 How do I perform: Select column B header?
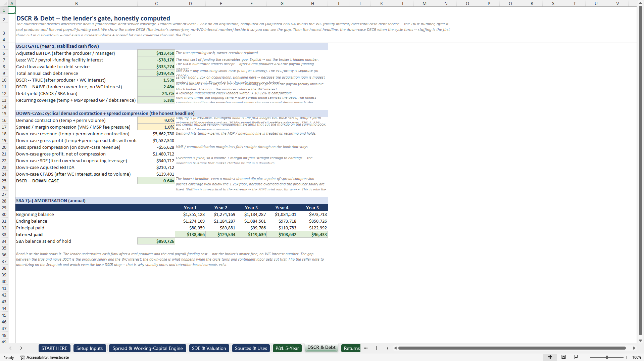pyautogui.click(x=77, y=3)
